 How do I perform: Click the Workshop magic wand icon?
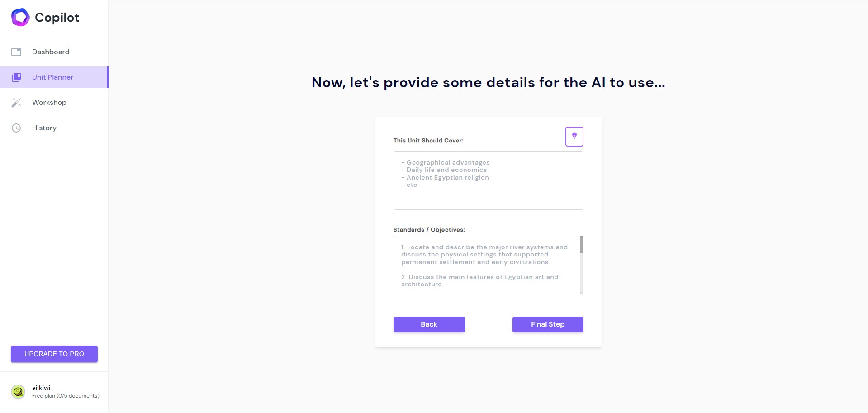pos(16,103)
